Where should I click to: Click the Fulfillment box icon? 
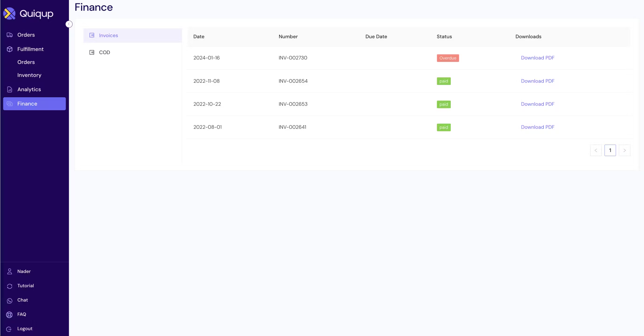pyautogui.click(x=10, y=49)
